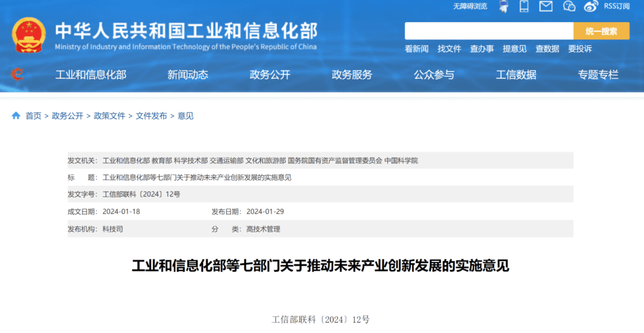Click the 标题 row document title text
This screenshot has height=333, width=644.
pyautogui.click(x=197, y=178)
